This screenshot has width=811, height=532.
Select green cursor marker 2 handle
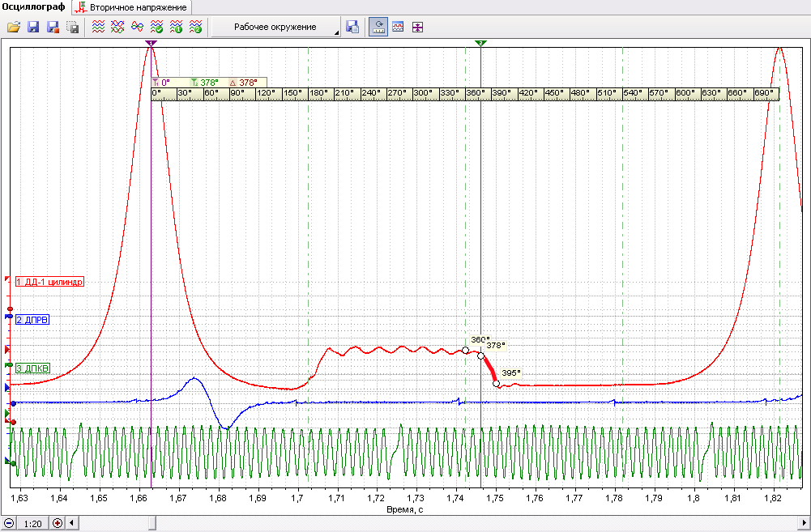480,44
